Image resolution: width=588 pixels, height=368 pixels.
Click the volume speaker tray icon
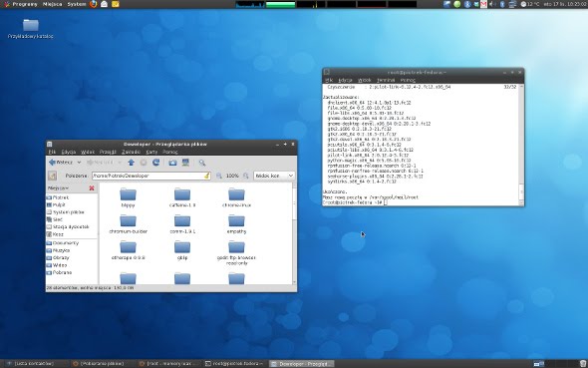pyautogui.click(x=492, y=4)
